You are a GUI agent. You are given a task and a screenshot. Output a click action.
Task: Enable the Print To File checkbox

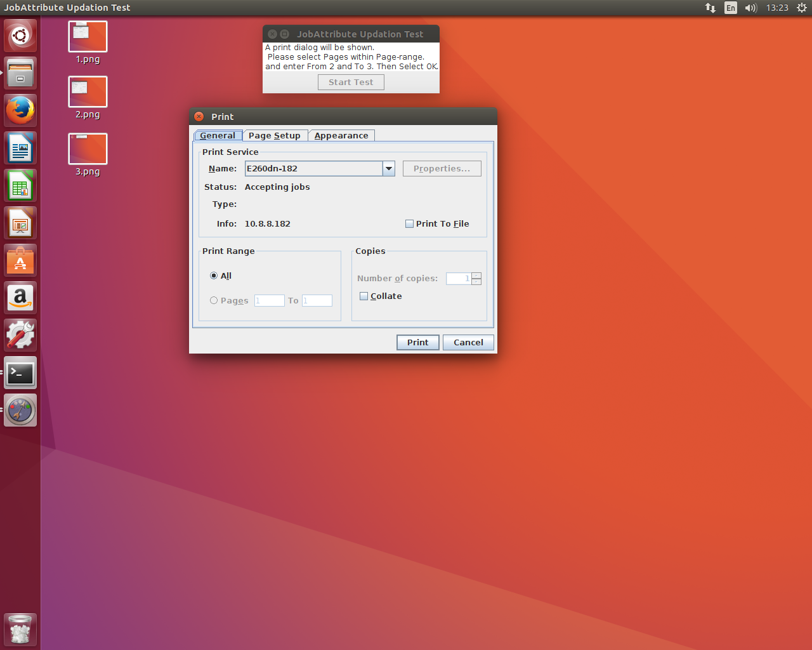[x=409, y=224]
